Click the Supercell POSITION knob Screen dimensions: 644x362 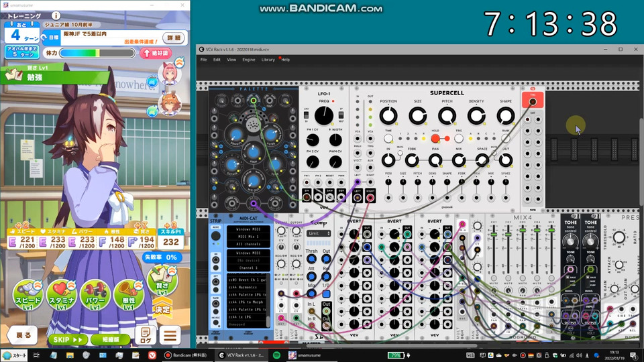(x=388, y=116)
